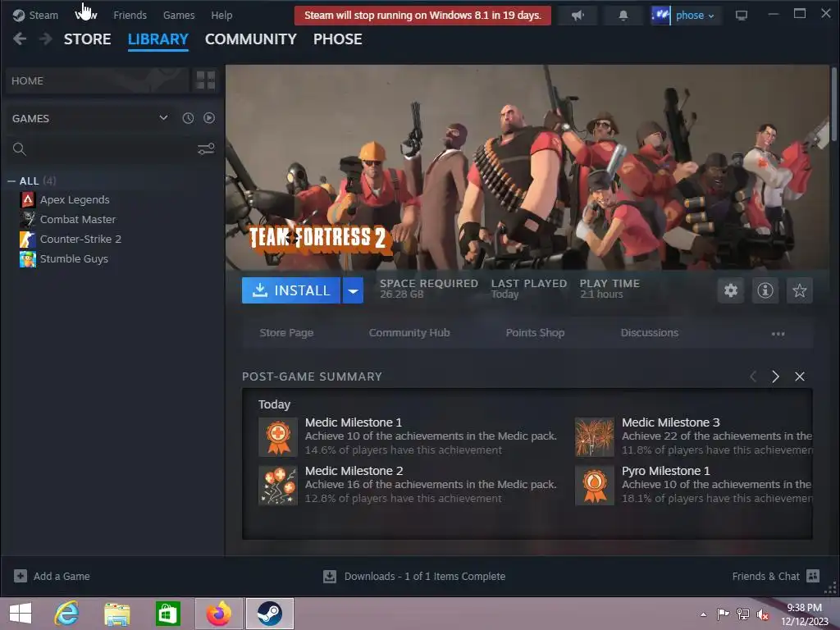Image resolution: width=840 pixels, height=630 pixels.
Task: Select Stumble Guys in library list
Action: point(74,258)
